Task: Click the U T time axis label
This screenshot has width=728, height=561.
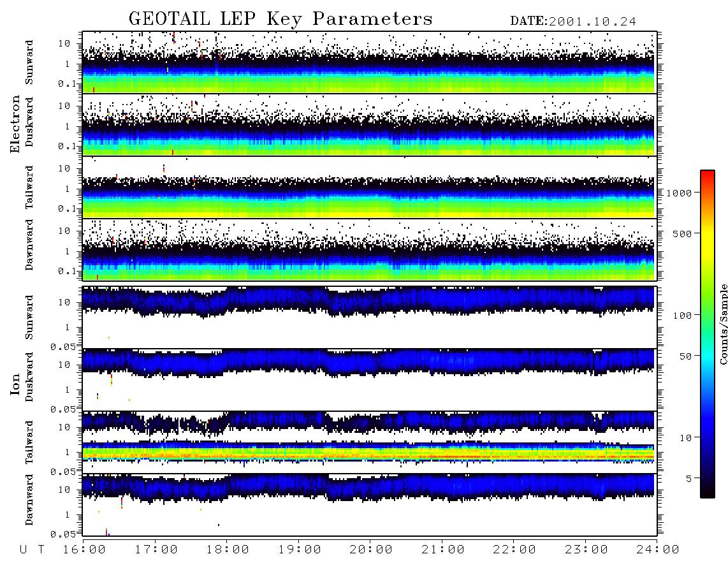Action: (x=33, y=550)
